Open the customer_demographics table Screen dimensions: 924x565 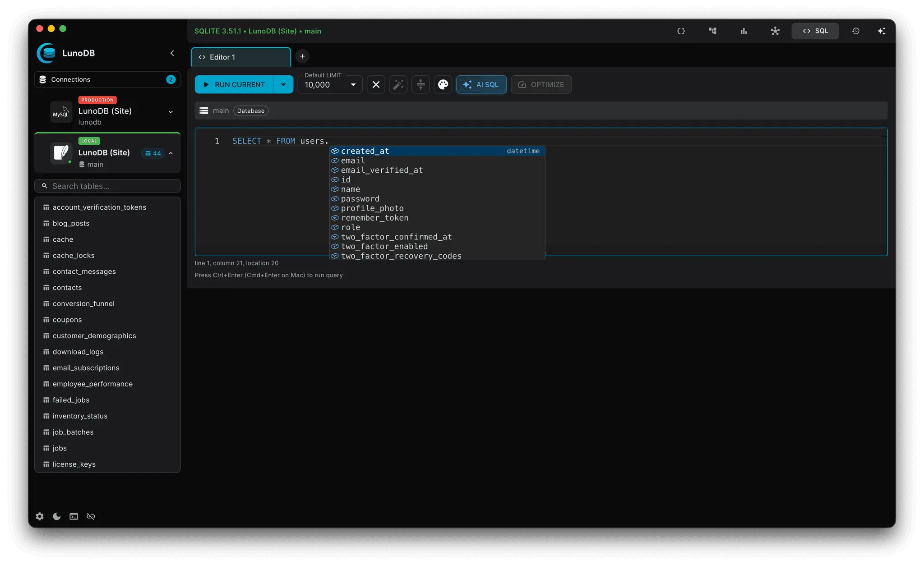click(107, 335)
